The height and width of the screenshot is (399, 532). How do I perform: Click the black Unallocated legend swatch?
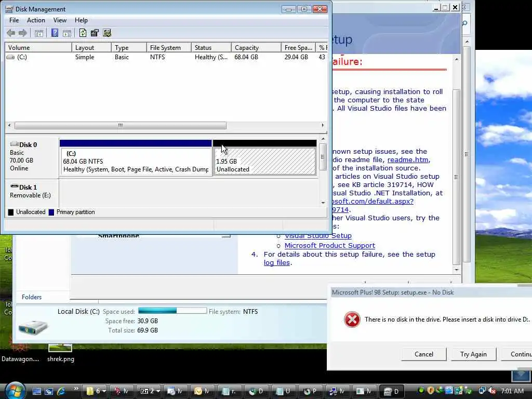[x=11, y=212]
